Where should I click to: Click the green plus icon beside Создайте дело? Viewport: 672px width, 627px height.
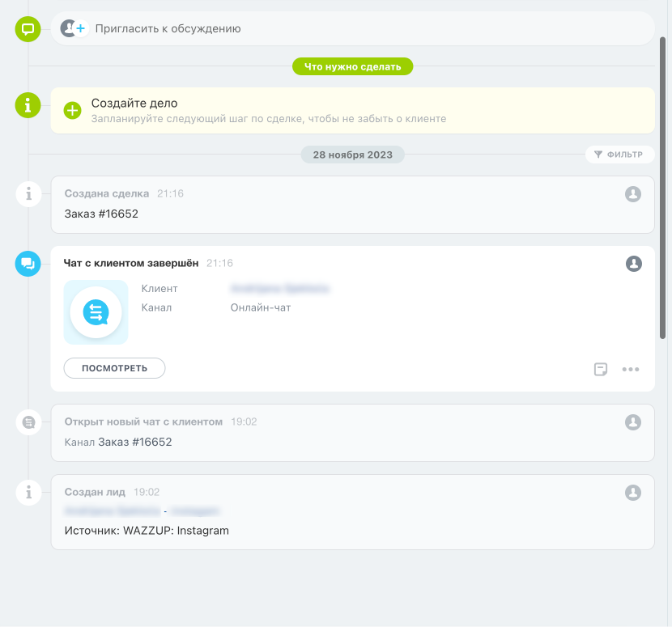click(x=73, y=111)
